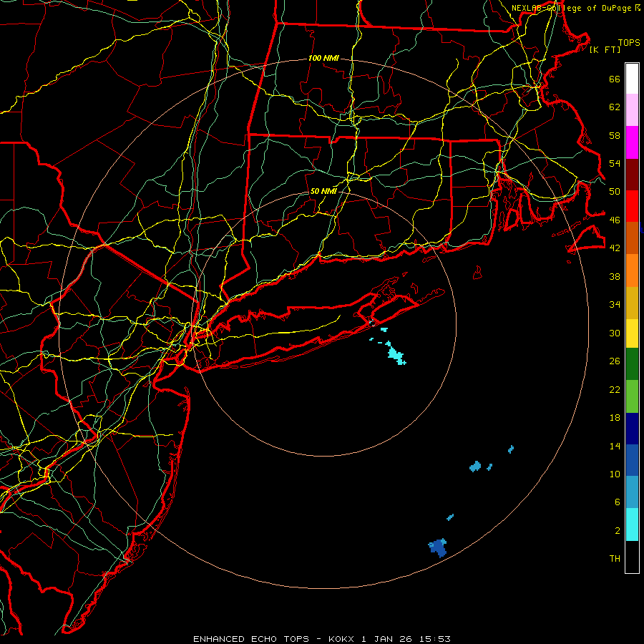This screenshot has height=644, width=644.
Task: Pick the dark orange legend swatch
Action: [x=632, y=238]
